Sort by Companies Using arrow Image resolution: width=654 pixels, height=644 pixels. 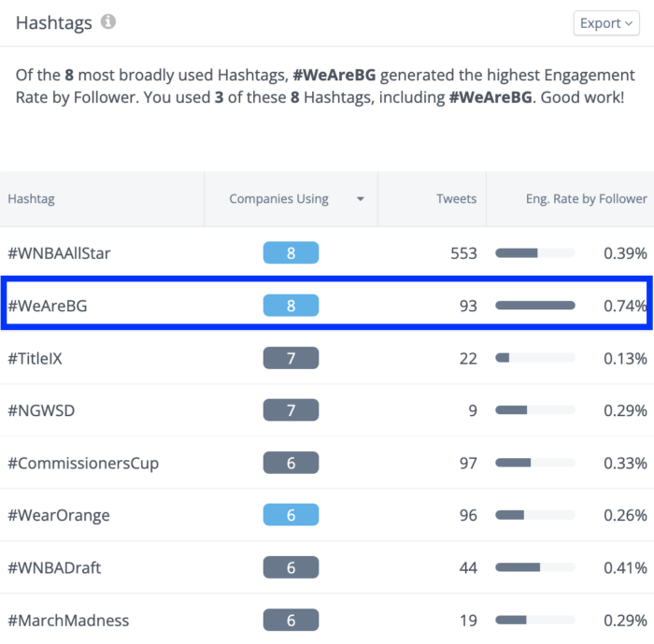point(360,199)
